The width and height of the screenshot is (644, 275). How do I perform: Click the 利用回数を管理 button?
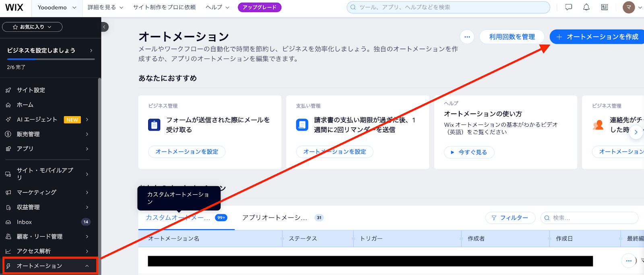click(x=512, y=37)
